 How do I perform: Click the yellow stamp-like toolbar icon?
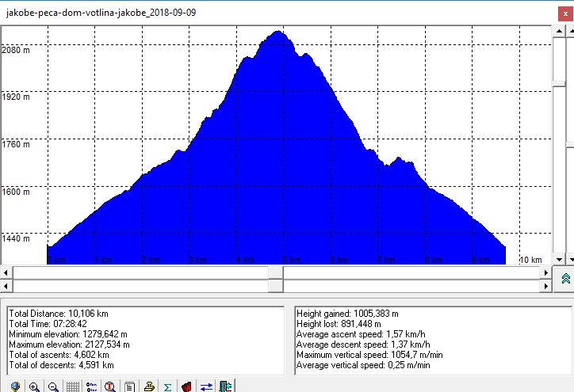[148, 386]
